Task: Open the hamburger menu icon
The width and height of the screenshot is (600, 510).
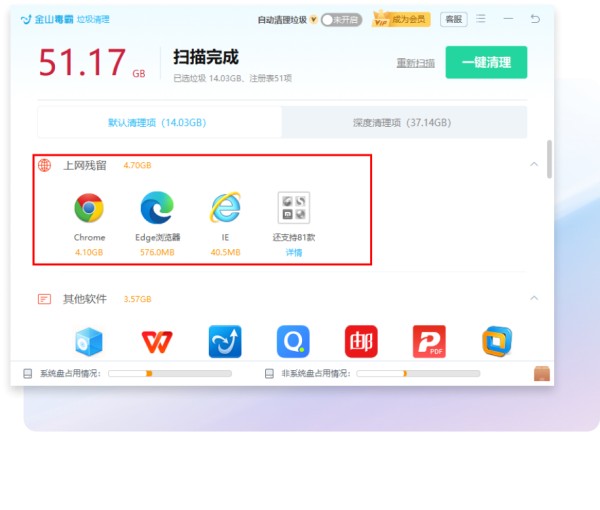Action: (481, 18)
